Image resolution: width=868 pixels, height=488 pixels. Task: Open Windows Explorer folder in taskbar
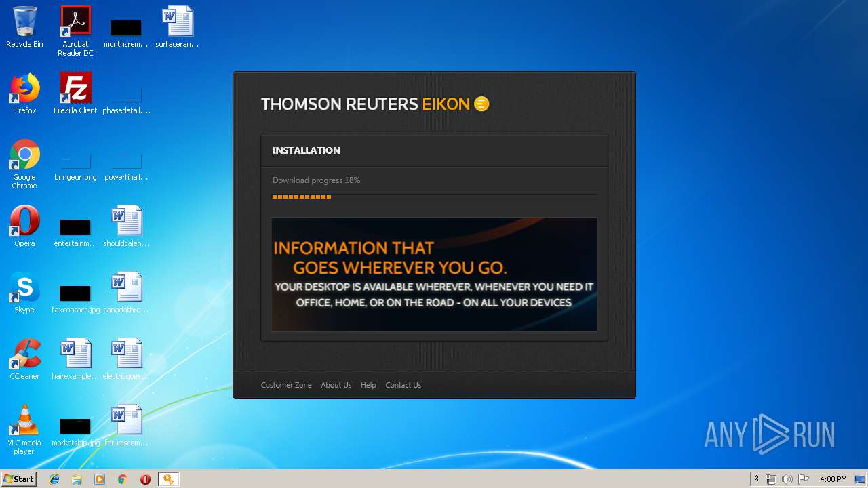tap(77, 479)
